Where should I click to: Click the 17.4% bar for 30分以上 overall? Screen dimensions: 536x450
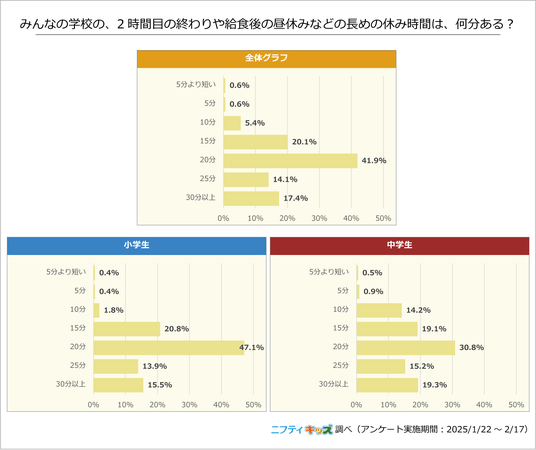tap(251, 198)
